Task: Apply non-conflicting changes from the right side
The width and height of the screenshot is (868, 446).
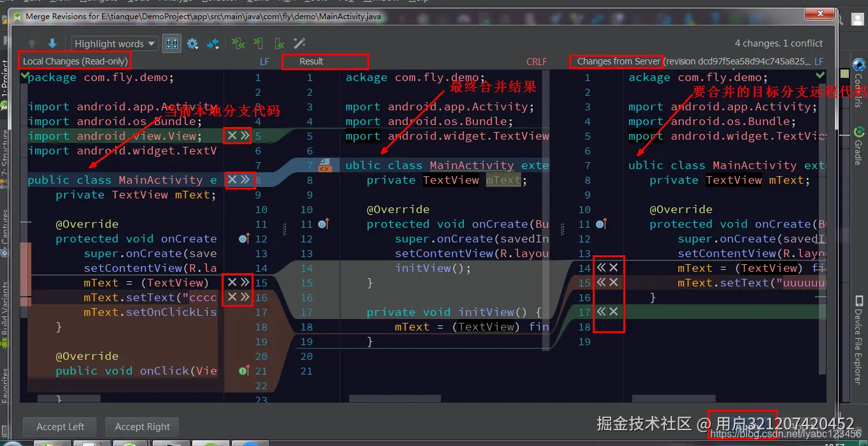Action: click(x=280, y=43)
